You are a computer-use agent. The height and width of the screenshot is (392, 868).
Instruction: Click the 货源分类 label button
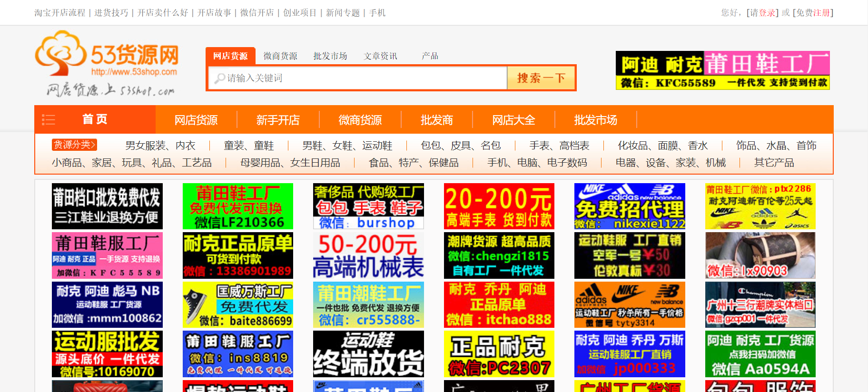click(x=74, y=145)
